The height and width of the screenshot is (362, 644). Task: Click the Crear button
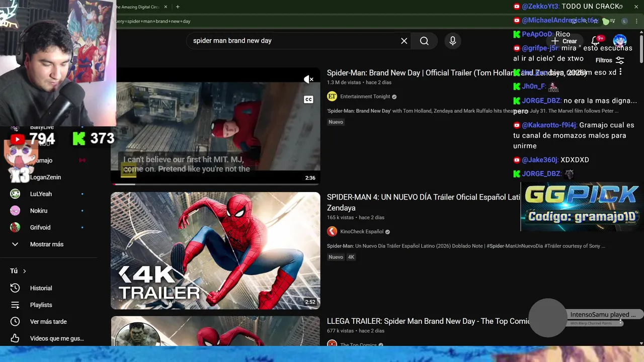[564, 41]
